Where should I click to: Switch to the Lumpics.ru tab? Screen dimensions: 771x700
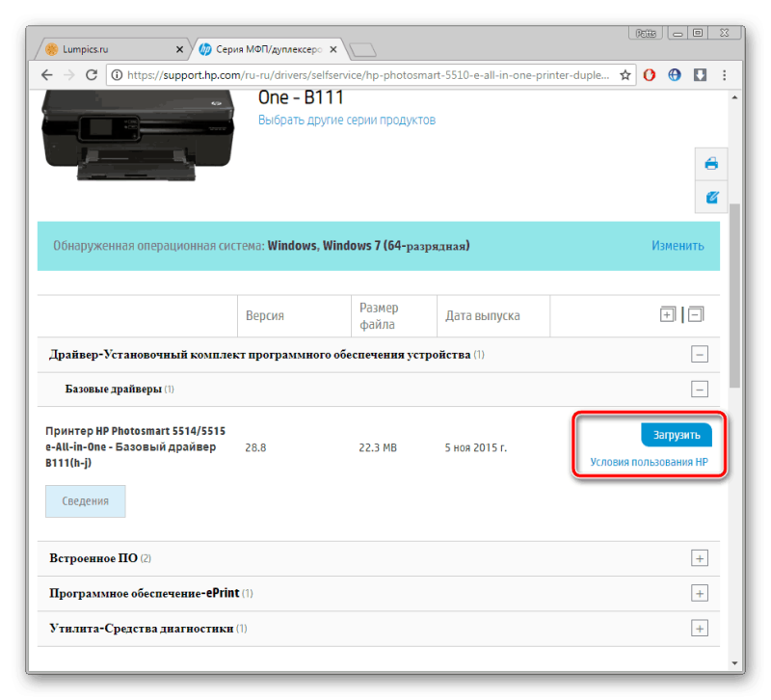(x=112, y=49)
